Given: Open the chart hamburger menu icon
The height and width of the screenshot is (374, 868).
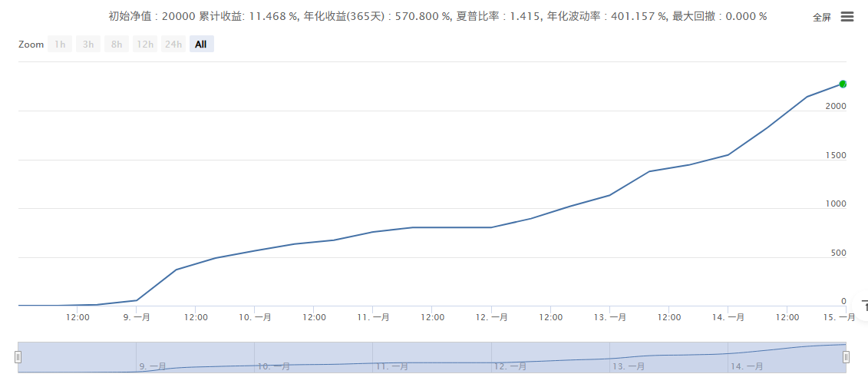Looking at the screenshot, I should [847, 17].
